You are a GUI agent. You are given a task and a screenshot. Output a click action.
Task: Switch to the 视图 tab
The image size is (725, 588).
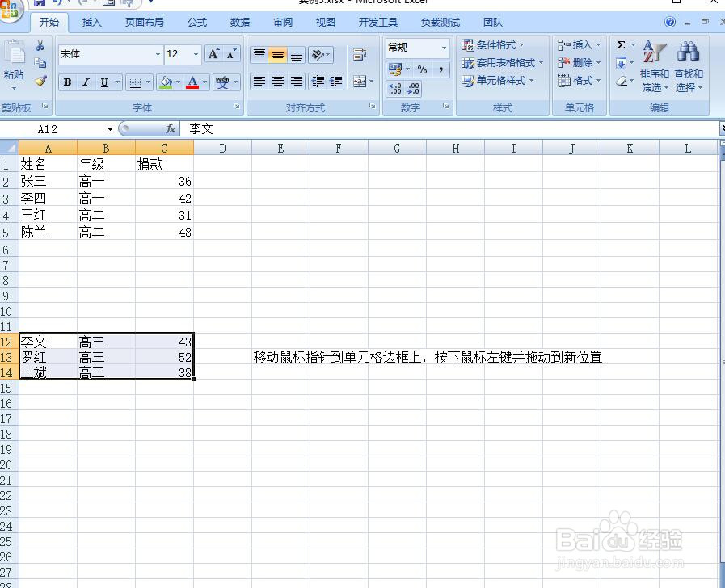point(325,22)
